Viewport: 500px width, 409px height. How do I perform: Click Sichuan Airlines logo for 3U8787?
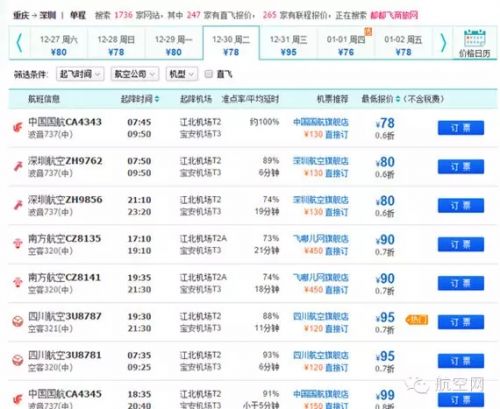(18, 321)
